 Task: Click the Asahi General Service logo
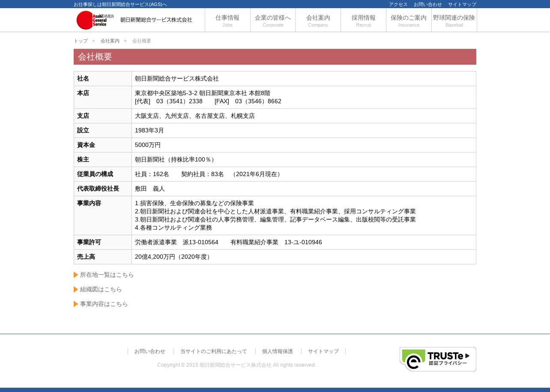tap(95, 20)
